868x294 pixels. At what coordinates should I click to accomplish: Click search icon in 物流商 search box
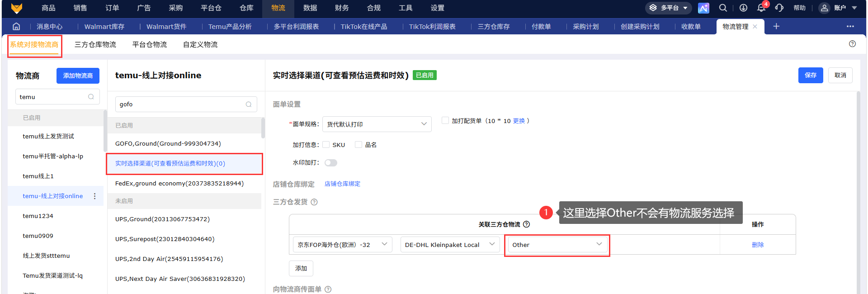click(x=91, y=97)
